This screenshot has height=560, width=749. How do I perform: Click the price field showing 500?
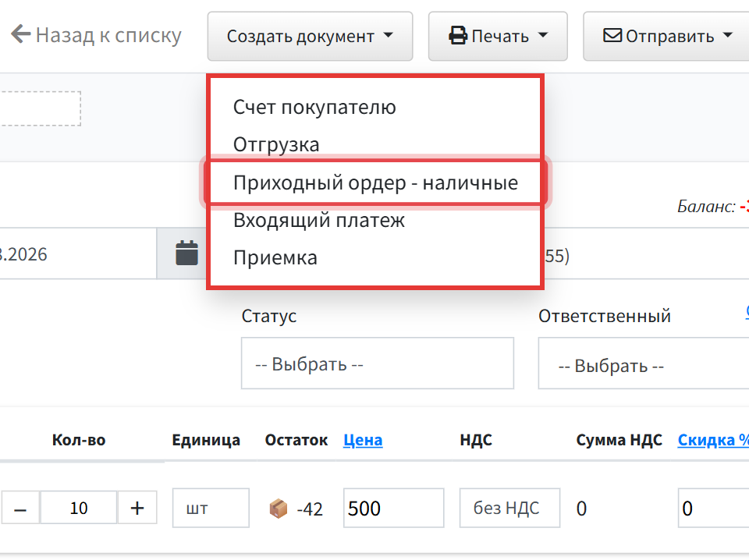(x=393, y=508)
